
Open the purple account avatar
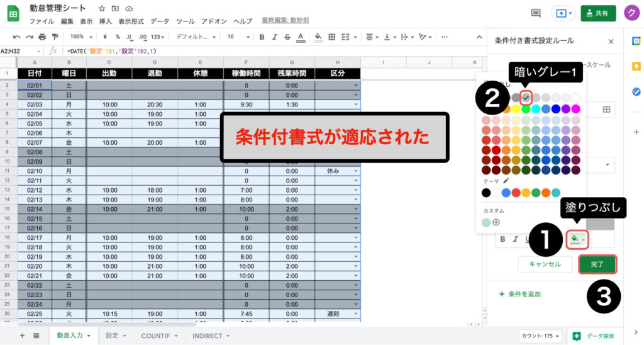coord(631,13)
